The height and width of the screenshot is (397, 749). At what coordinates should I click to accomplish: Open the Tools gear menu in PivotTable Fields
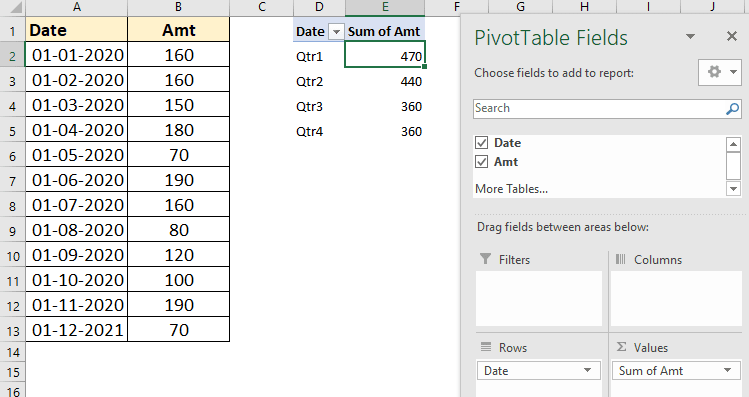[719, 72]
